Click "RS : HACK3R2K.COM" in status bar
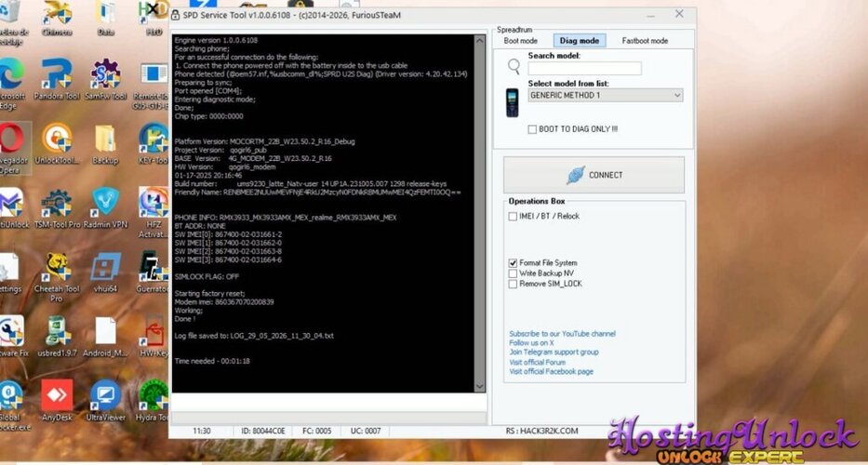The height and width of the screenshot is (465, 868). 542,431
